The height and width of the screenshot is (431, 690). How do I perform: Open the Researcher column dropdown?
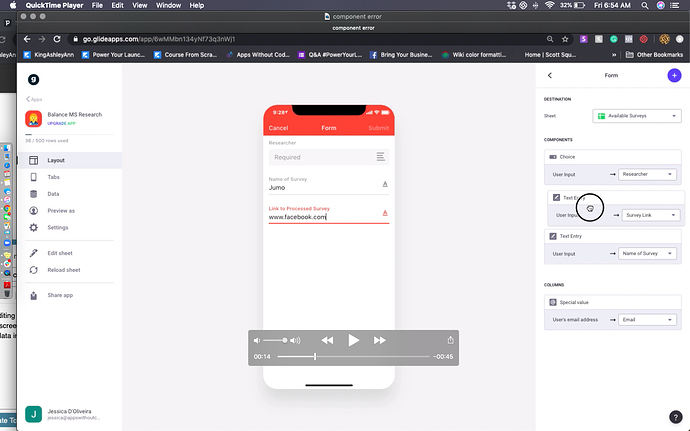pos(647,174)
